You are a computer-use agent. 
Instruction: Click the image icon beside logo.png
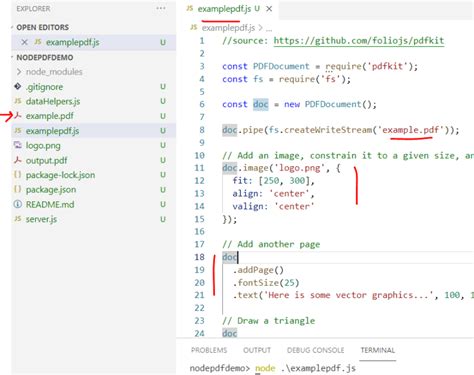pos(18,145)
